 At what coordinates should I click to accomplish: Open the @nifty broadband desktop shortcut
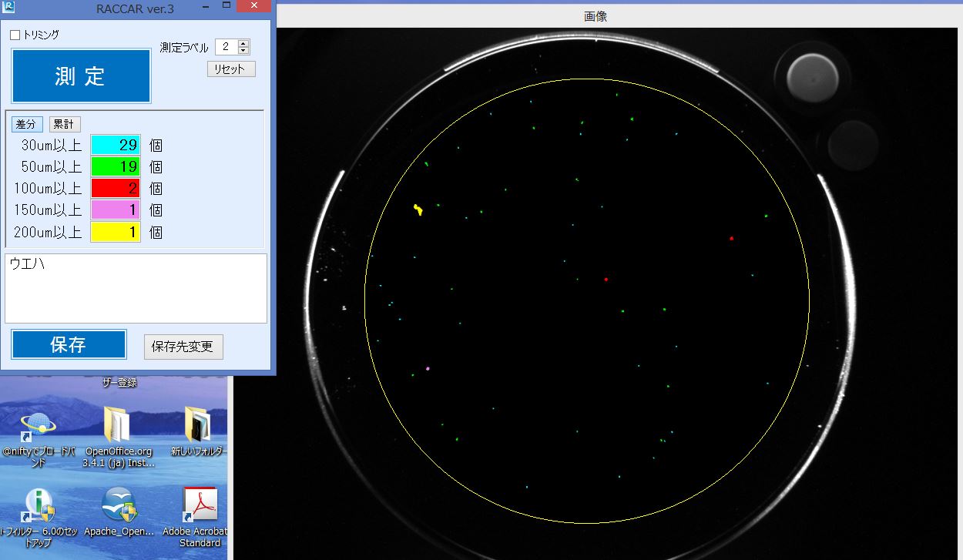[x=39, y=439]
